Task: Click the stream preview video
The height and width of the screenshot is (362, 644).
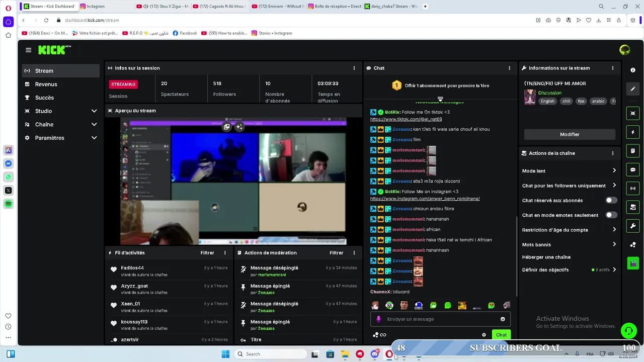Action: click(233, 182)
